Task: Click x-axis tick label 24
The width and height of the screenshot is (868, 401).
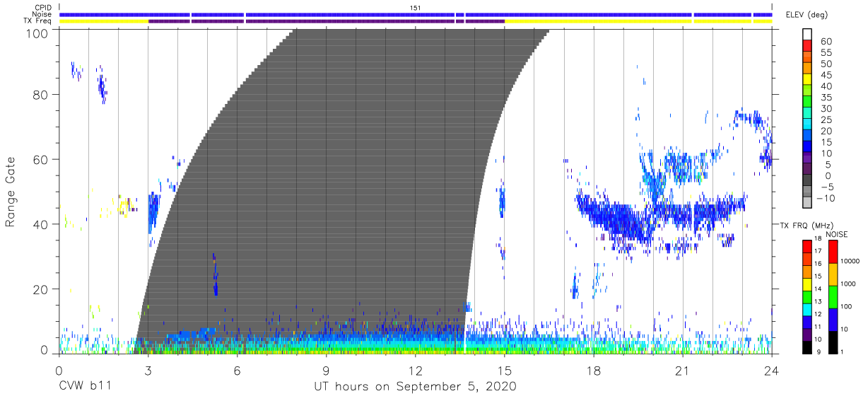Action: click(x=772, y=371)
